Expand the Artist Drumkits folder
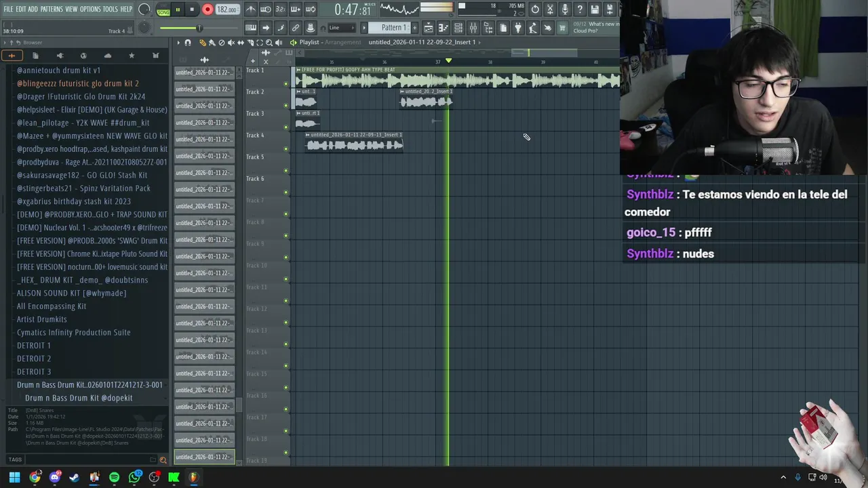Image resolution: width=868 pixels, height=488 pixels. click(41, 319)
